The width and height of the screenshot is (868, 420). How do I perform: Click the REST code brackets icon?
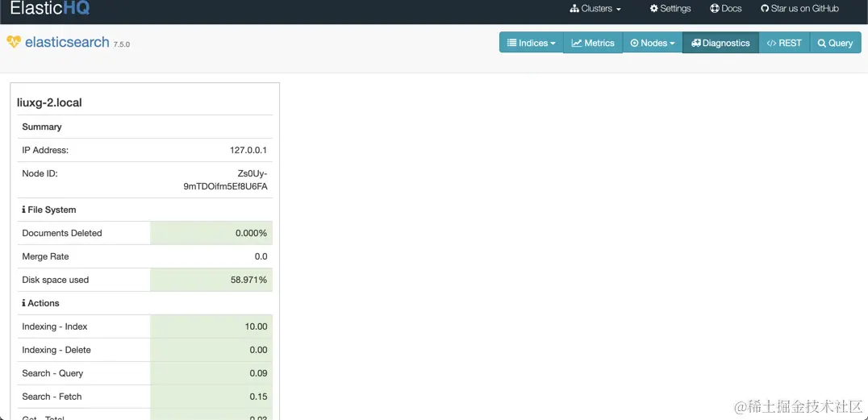[x=772, y=43]
